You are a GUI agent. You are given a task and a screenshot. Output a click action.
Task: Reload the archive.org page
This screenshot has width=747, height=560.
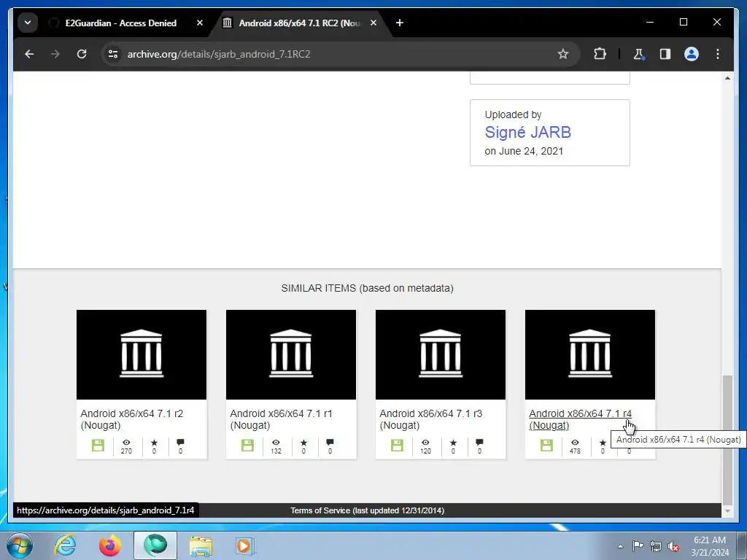pyautogui.click(x=82, y=54)
